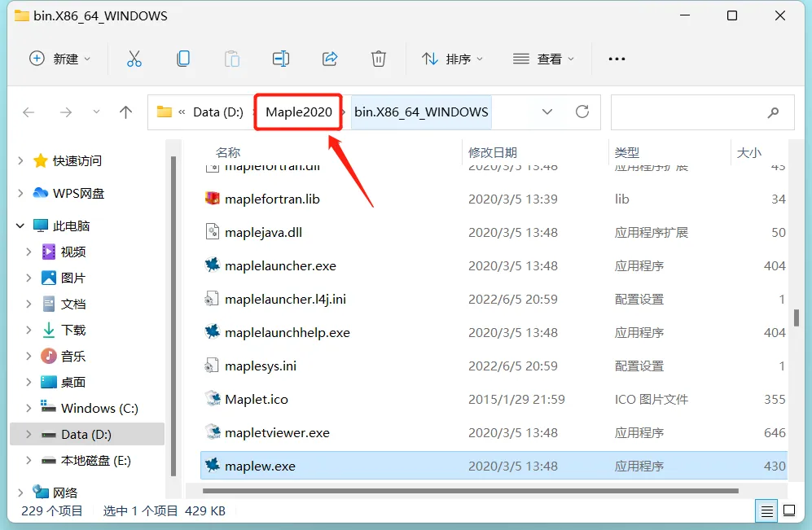Click the Cut scissors icon
The image size is (812, 530).
pos(134,59)
